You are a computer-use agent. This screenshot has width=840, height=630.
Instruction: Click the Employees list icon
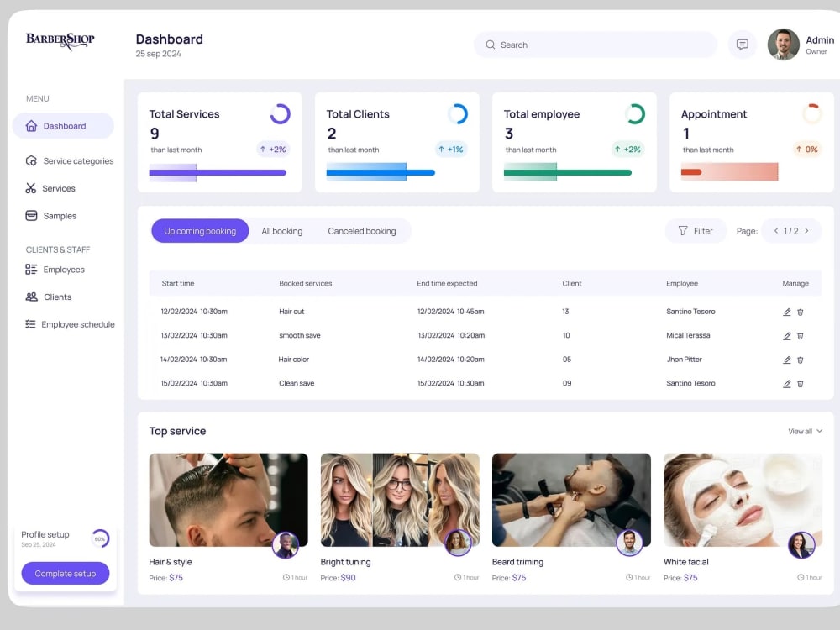(31, 270)
